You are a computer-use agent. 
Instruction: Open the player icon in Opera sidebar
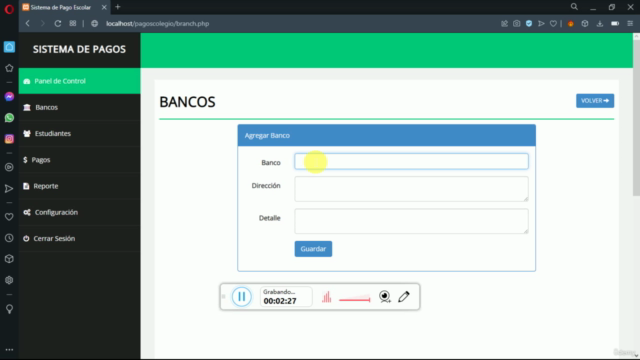click(9, 167)
